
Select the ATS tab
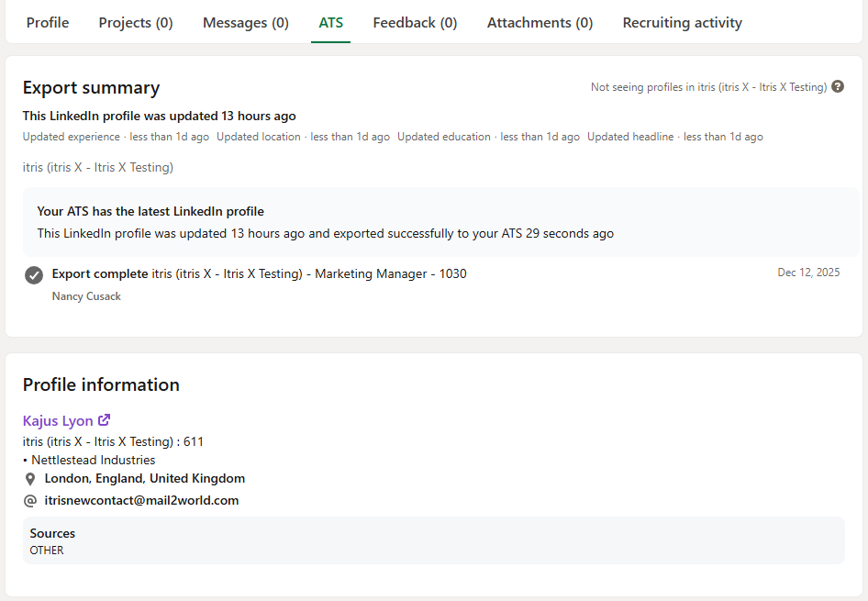[x=330, y=23]
